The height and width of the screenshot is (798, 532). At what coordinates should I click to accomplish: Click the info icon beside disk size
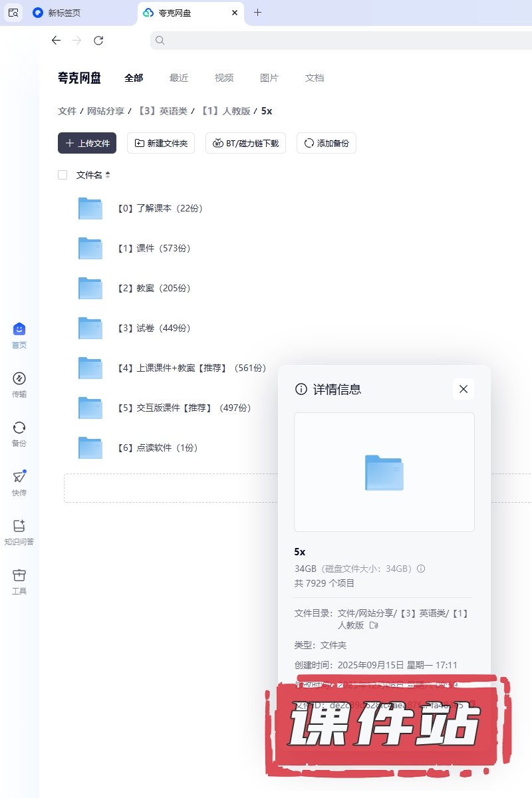pyautogui.click(x=421, y=569)
